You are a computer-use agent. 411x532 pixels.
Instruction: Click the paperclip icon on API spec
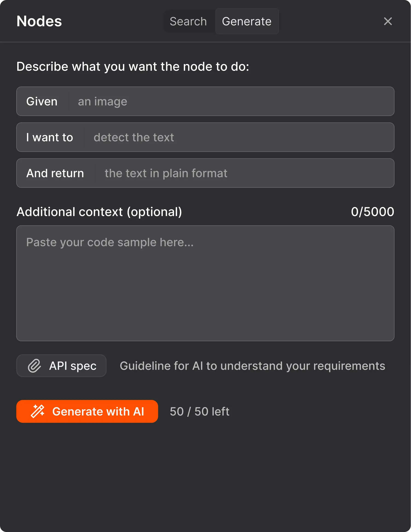tap(35, 366)
